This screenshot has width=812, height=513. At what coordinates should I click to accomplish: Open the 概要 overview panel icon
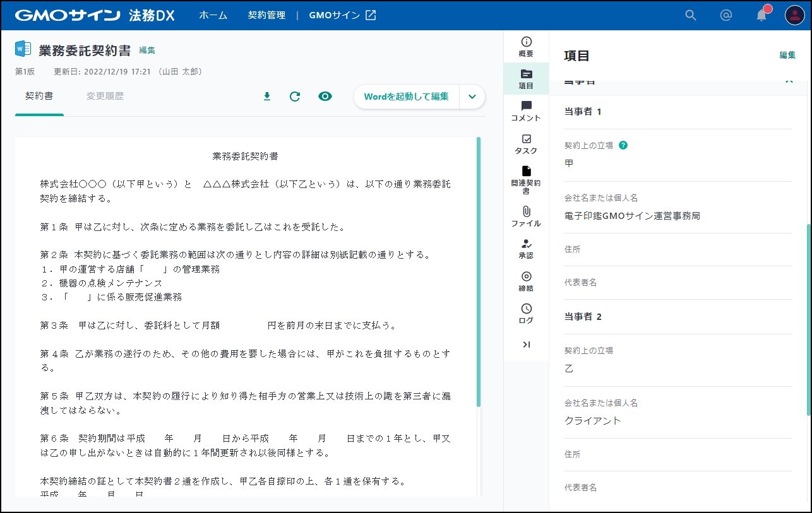526,47
